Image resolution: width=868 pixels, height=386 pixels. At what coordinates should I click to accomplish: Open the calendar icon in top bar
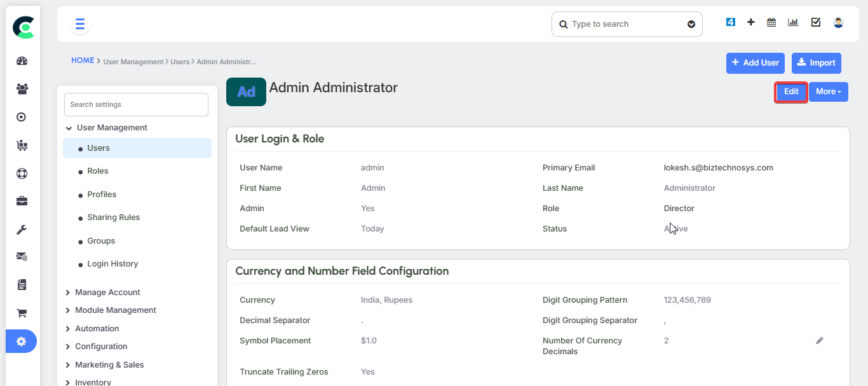771,22
